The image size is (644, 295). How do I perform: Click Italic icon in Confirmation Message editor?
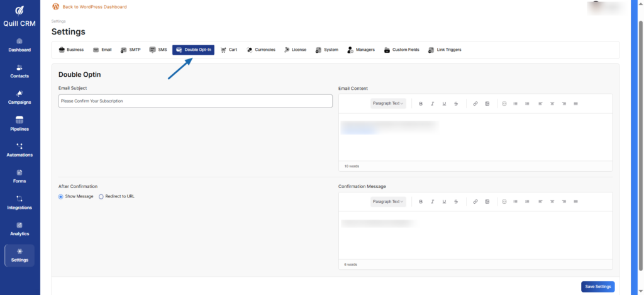tap(433, 201)
